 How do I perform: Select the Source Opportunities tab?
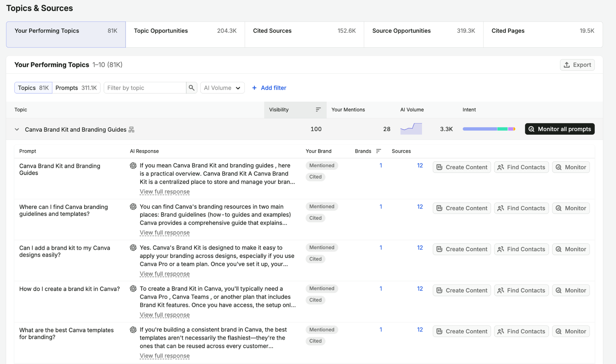423,35
